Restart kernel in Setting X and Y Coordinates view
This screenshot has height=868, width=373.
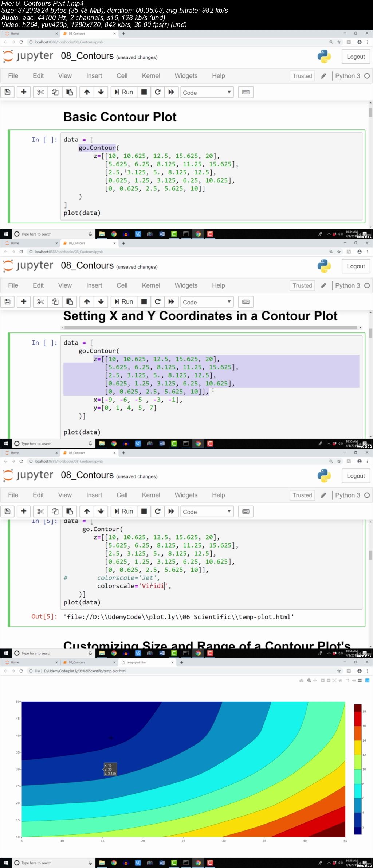click(158, 302)
